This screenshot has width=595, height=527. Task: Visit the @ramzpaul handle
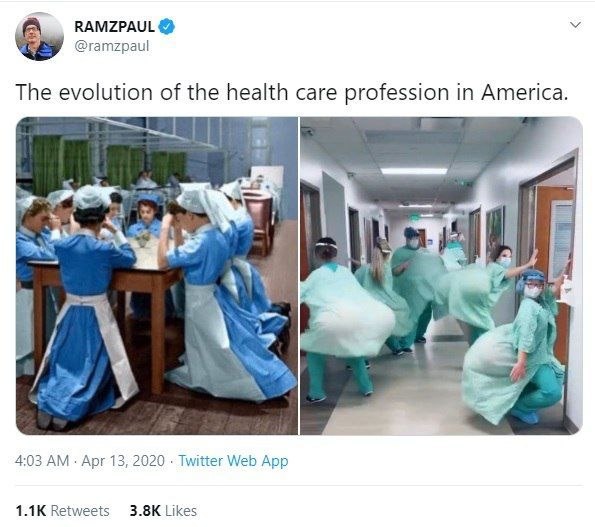tap(112, 46)
